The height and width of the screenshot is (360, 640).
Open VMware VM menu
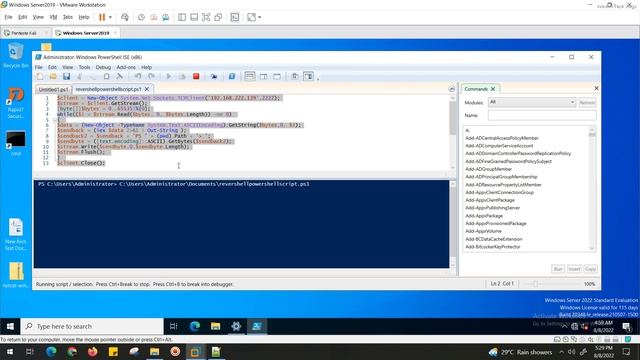click(x=53, y=17)
